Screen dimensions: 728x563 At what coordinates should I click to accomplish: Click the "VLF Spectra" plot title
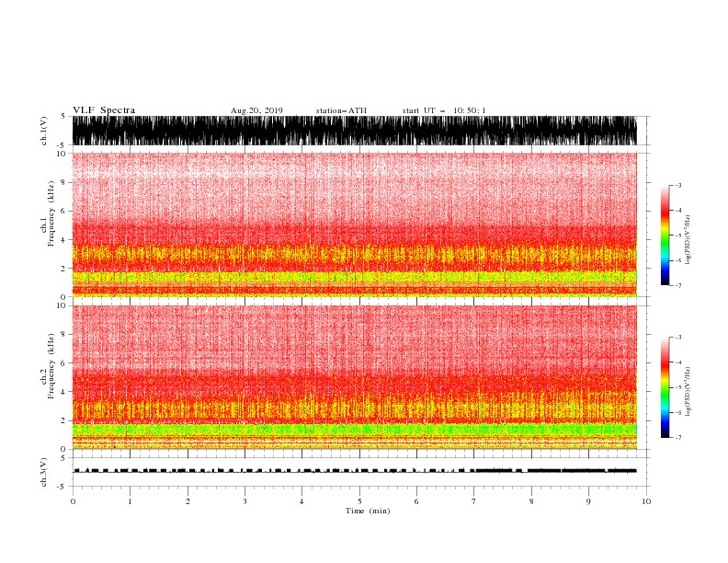pos(104,110)
